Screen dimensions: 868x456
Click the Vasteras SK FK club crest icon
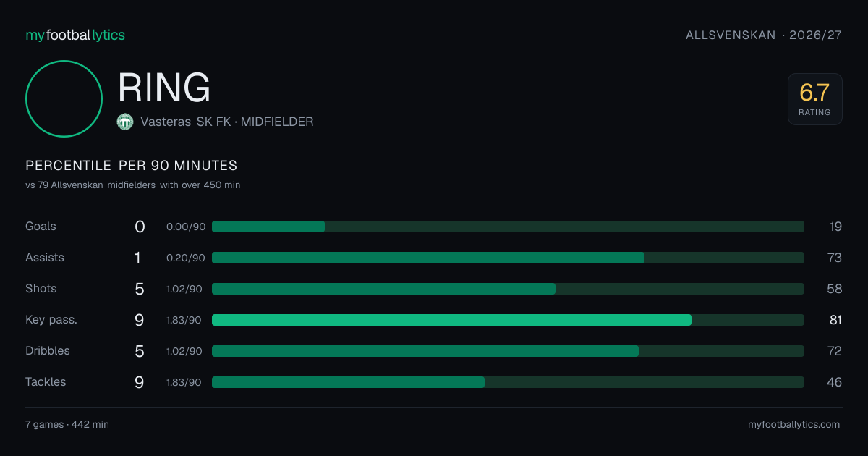125,122
